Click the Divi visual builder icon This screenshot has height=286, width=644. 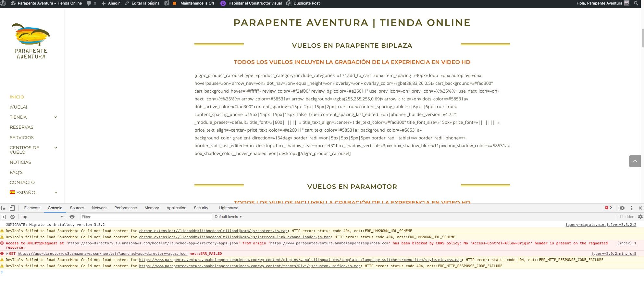[x=223, y=3]
